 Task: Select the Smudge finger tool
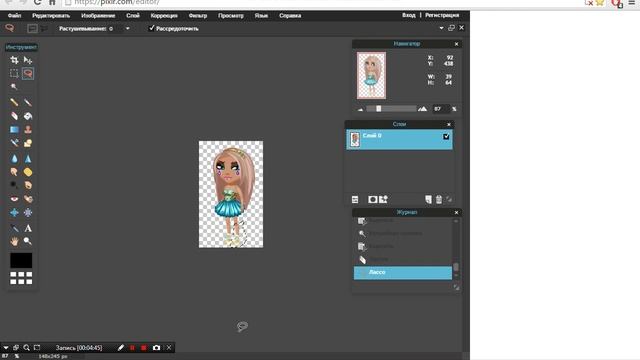pos(14,172)
